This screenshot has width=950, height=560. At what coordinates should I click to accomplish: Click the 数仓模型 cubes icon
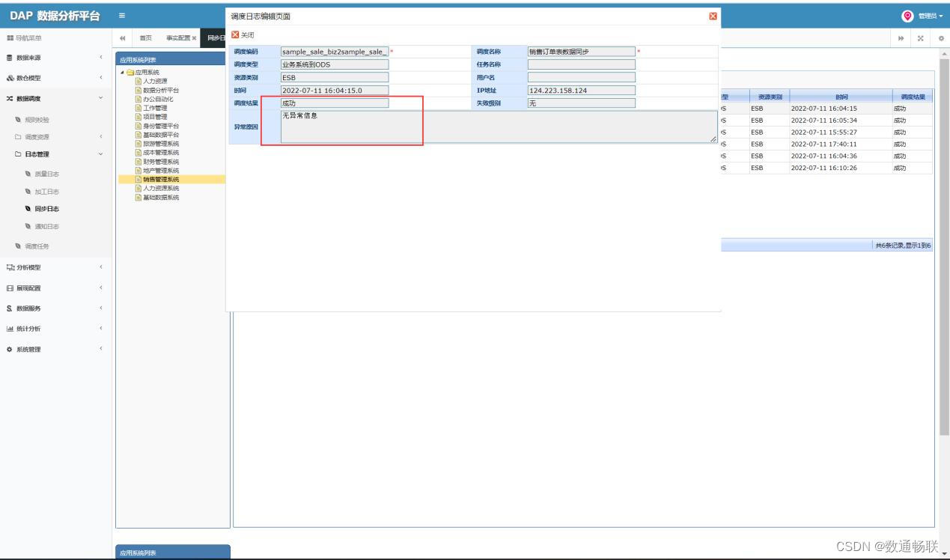[10, 78]
